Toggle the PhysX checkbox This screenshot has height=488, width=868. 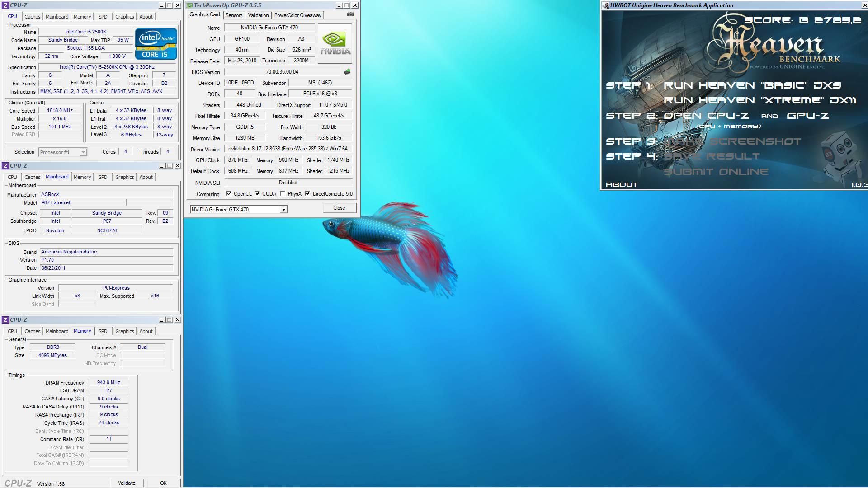(x=283, y=194)
